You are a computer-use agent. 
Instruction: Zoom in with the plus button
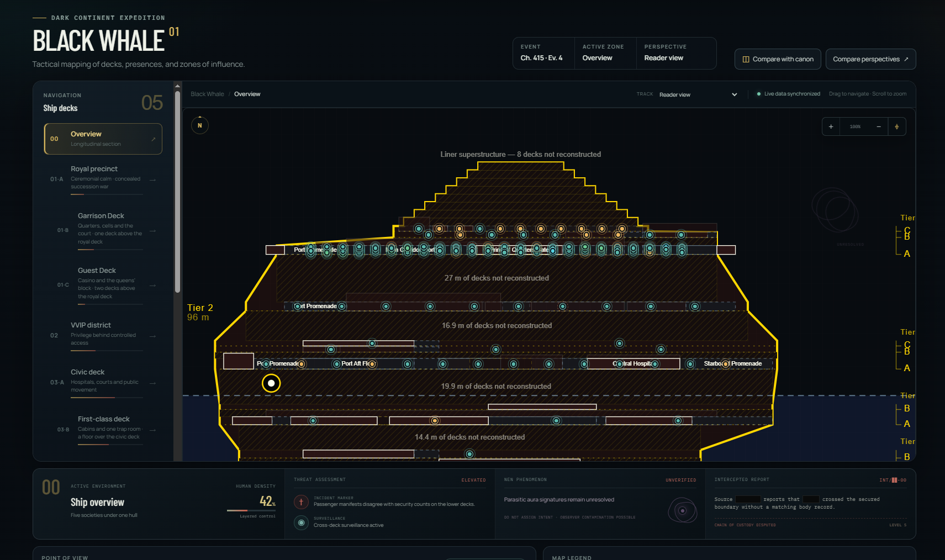(831, 126)
